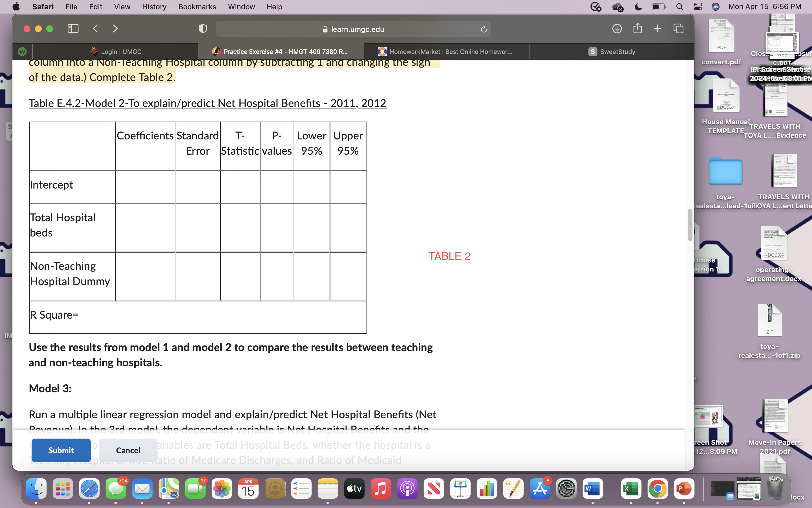Open Maps from the dock
This screenshot has width=812, height=508.
tap(169, 489)
